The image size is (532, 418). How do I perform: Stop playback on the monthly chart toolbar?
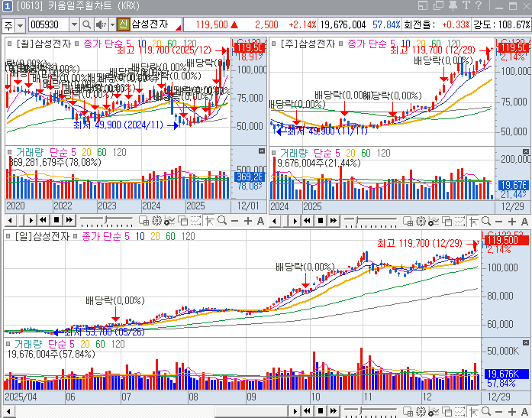(x=56, y=221)
